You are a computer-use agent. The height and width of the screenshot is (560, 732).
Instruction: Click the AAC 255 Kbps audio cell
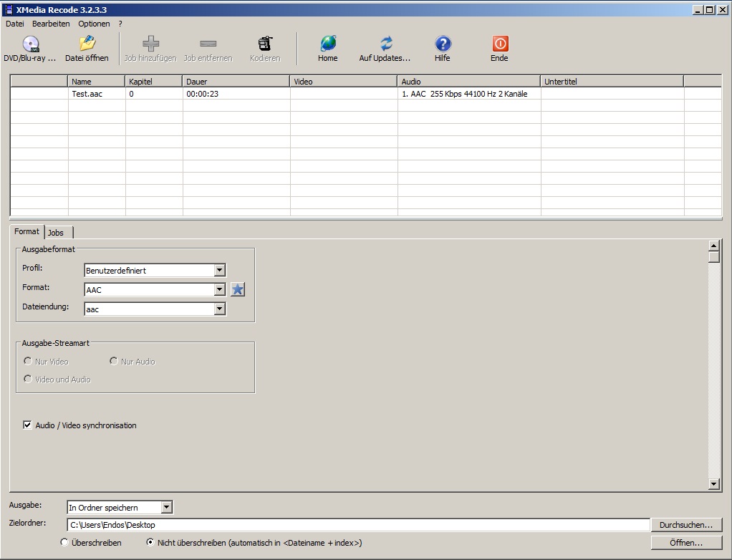click(x=469, y=94)
